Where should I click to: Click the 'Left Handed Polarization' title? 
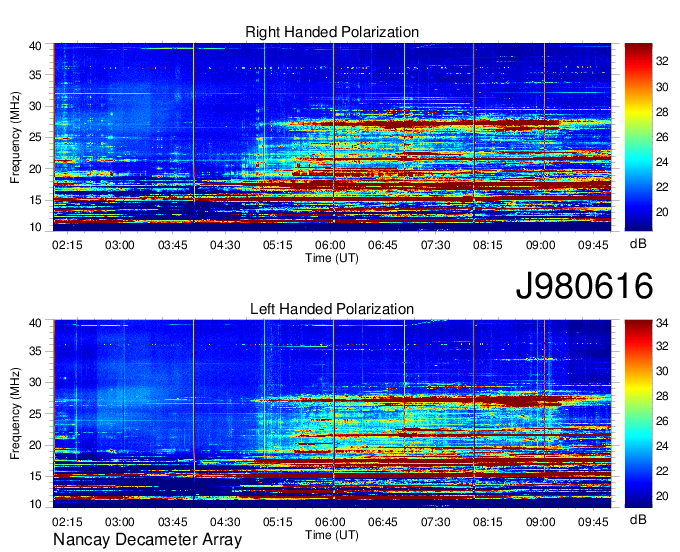(x=332, y=309)
